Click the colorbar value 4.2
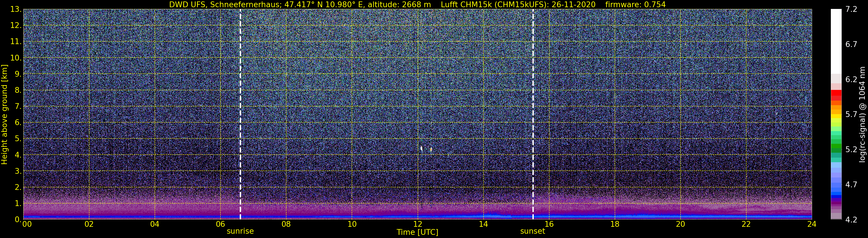 coord(851,220)
